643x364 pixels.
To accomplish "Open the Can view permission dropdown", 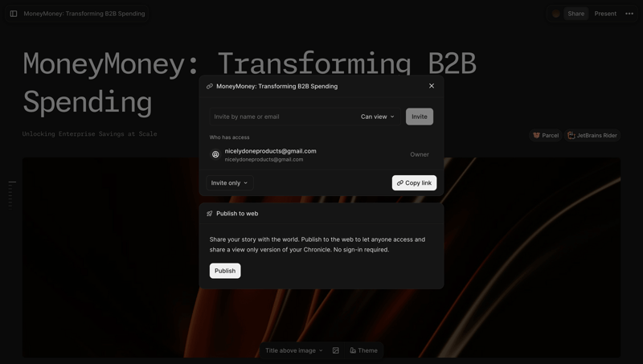I will [x=377, y=117].
